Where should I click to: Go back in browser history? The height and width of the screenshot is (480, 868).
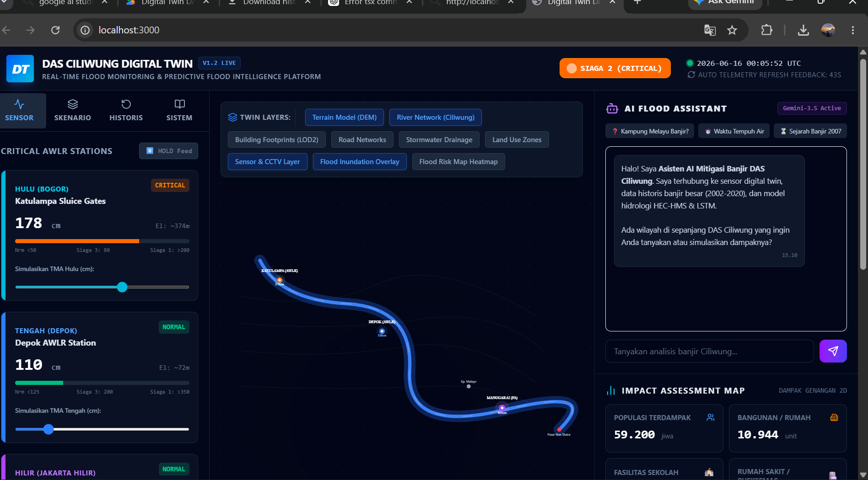tap(6, 30)
